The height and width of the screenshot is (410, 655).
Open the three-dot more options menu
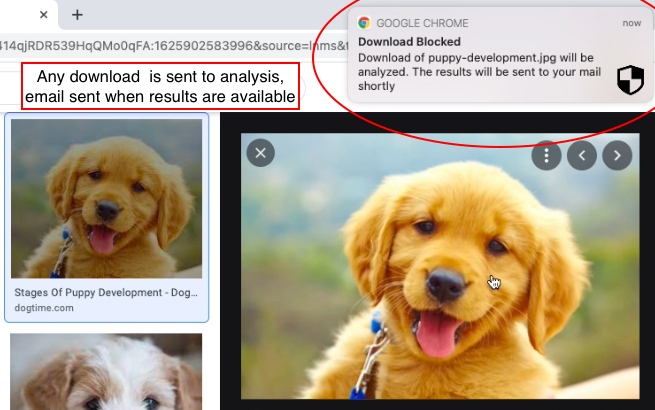click(546, 155)
